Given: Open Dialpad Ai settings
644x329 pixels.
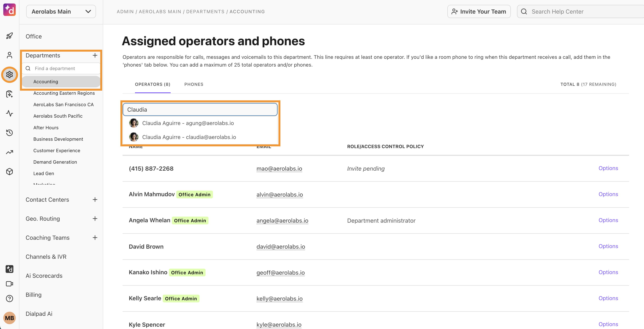Looking at the screenshot, I should click(39, 314).
